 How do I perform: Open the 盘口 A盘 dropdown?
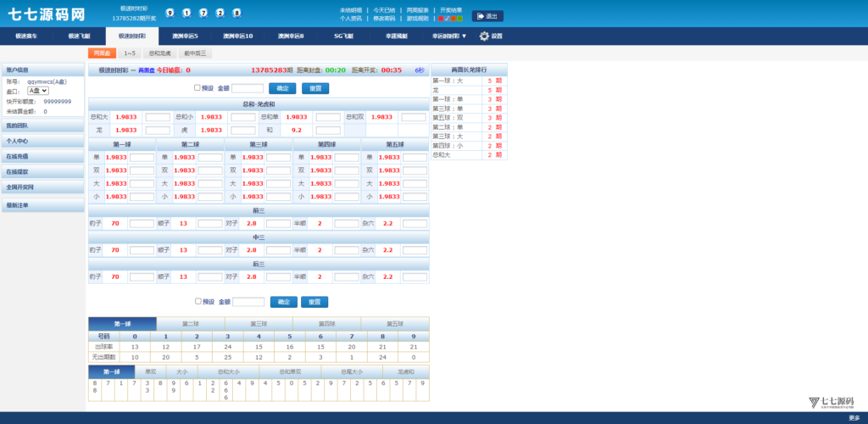38,91
